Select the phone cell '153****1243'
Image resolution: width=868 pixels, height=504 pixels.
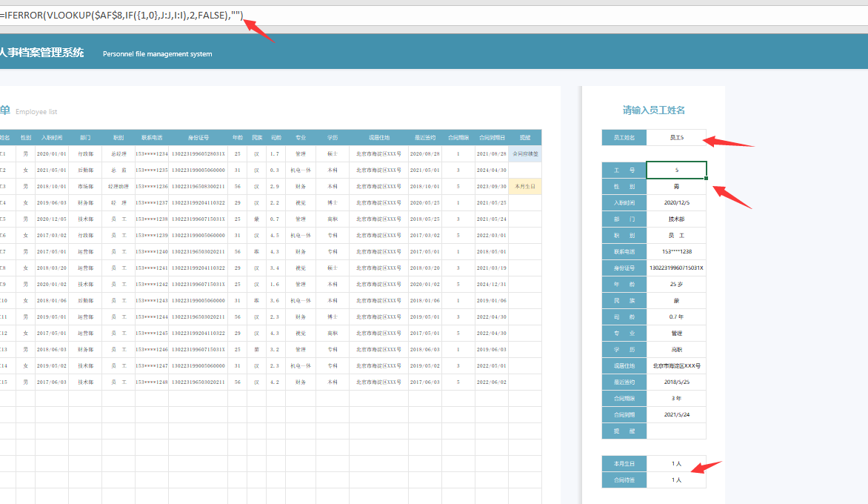click(x=152, y=301)
